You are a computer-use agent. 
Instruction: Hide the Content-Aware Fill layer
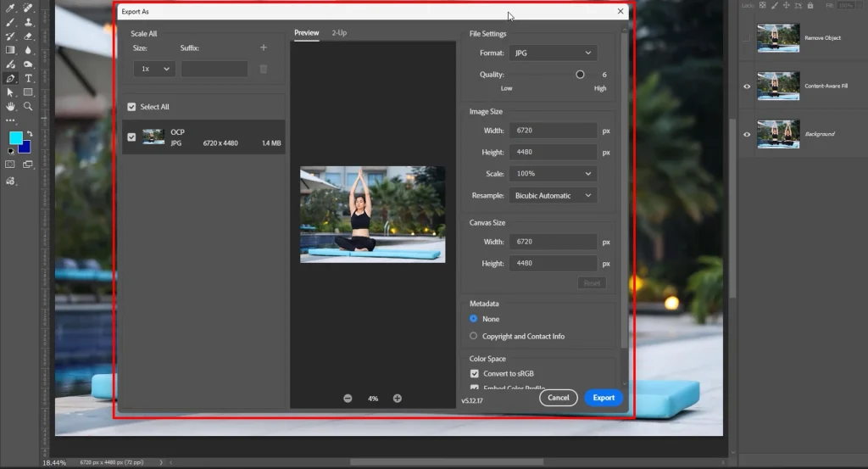click(x=747, y=86)
